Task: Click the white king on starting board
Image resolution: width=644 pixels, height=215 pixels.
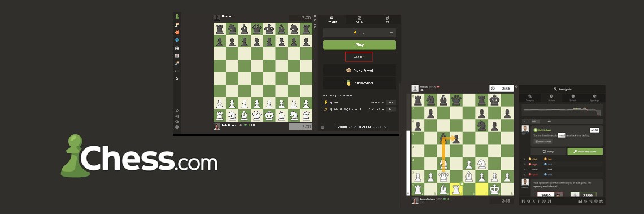Action: point(269,116)
